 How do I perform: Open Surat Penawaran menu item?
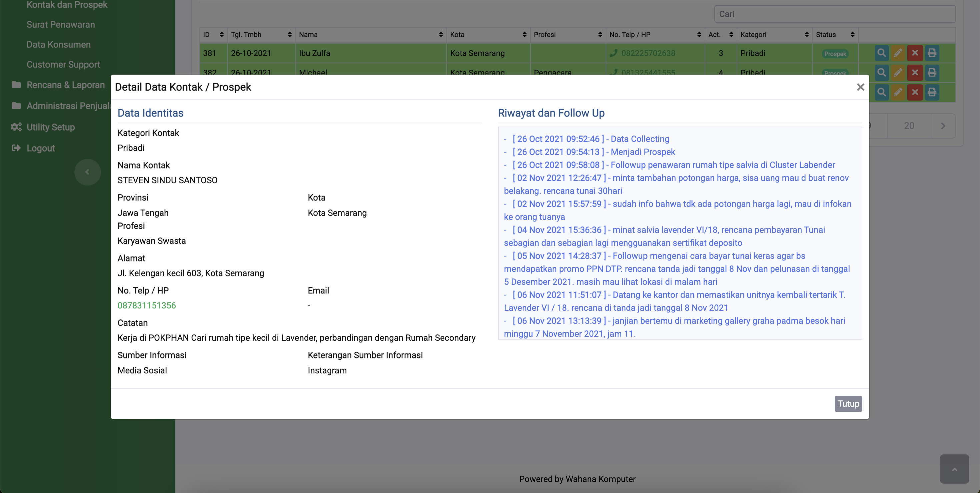pos(60,24)
